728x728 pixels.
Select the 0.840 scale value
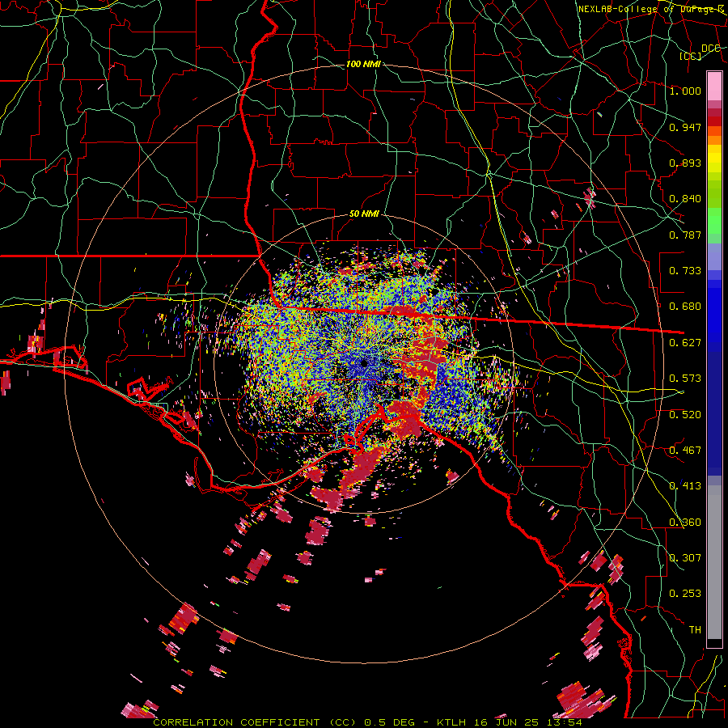[685, 199]
